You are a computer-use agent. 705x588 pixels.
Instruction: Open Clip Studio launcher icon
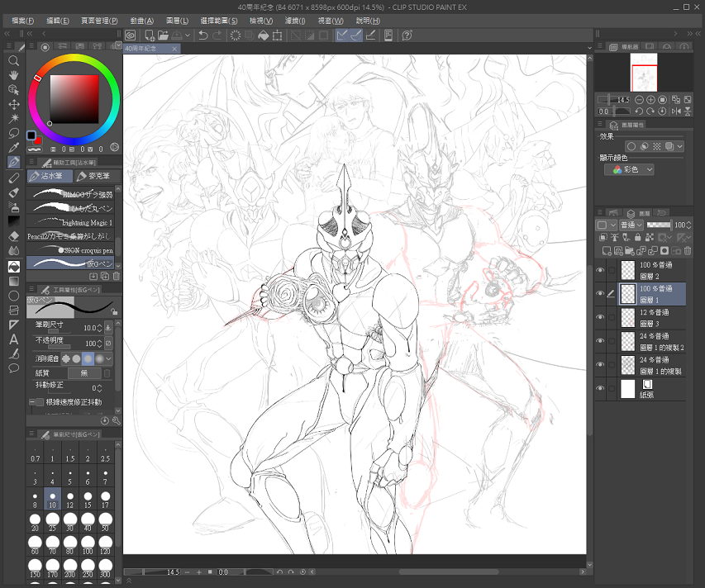131,35
